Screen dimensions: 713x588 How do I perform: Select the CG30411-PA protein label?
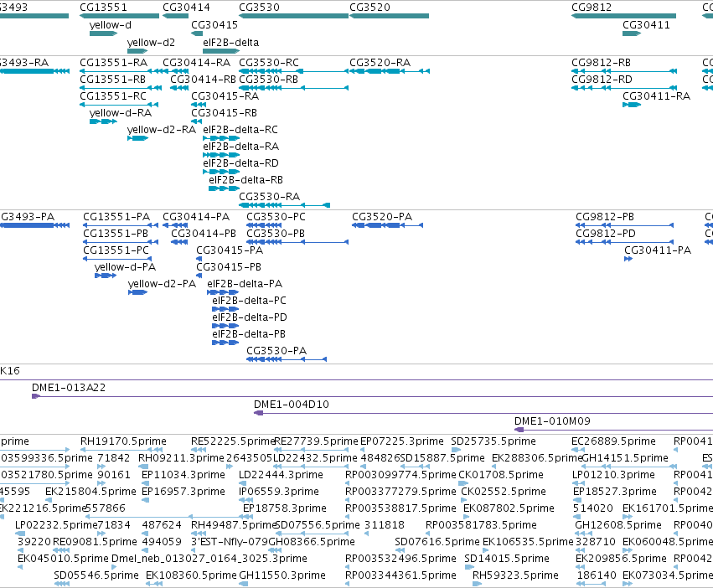(658, 250)
